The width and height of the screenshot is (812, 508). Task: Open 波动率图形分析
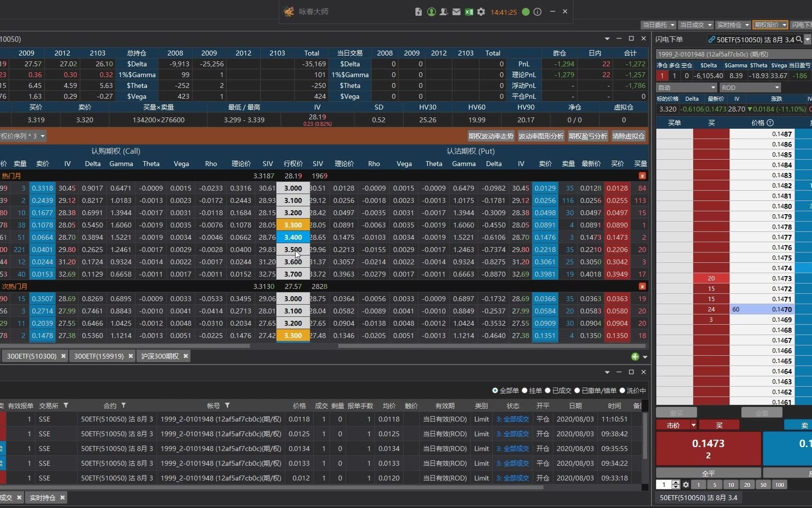coord(541,136)
